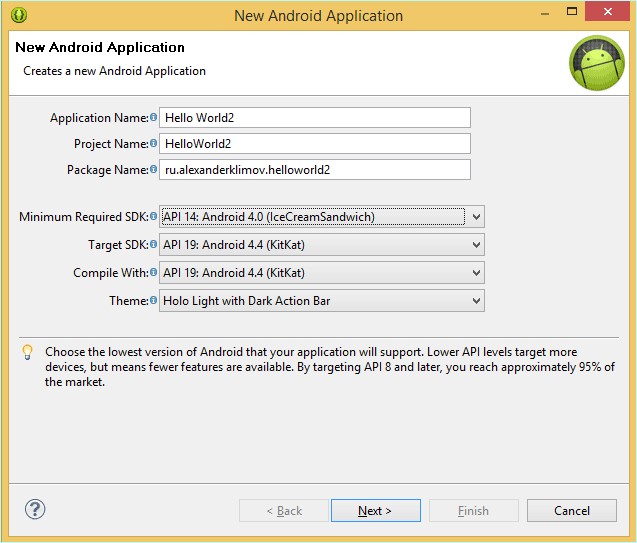Screen dimensions: 637x543
Task: Click 'Creates a new Android Application' text
Action: [115, 71]
